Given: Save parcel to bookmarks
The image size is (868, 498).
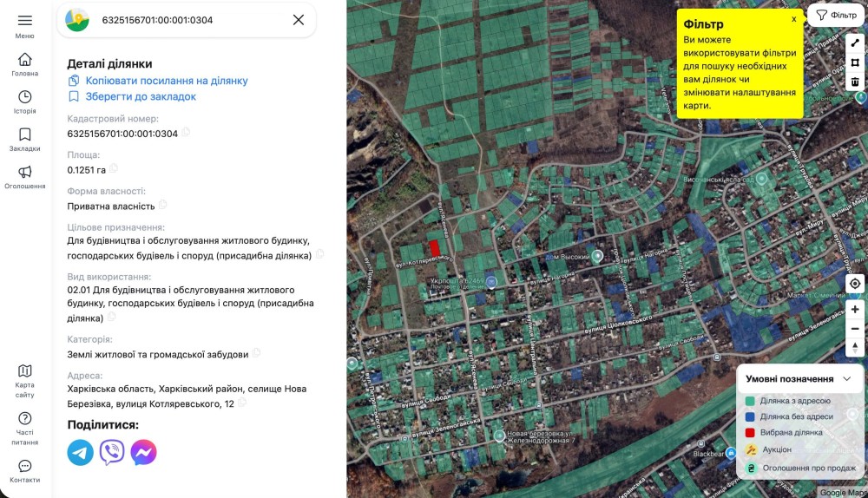Looking at the screenshot, I should 132,96.
